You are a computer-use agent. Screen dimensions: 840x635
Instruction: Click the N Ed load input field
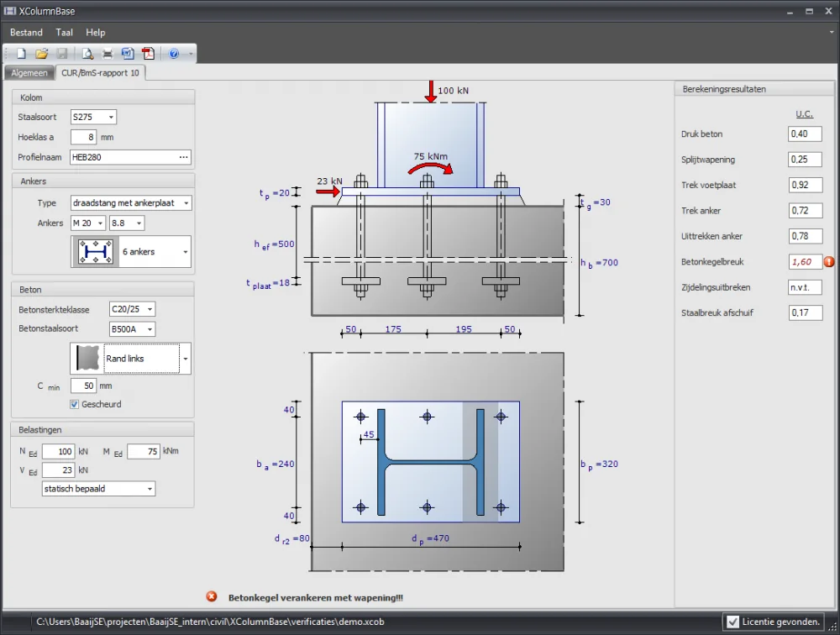click(59, 451)
